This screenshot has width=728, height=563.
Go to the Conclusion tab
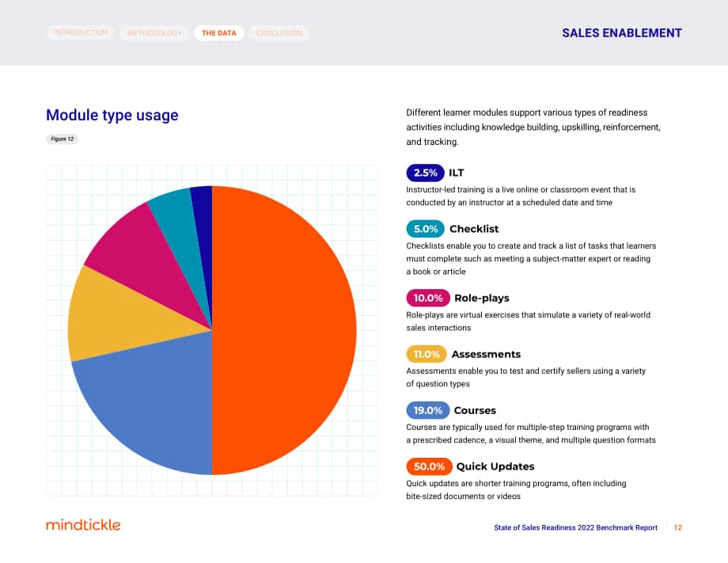279,33
